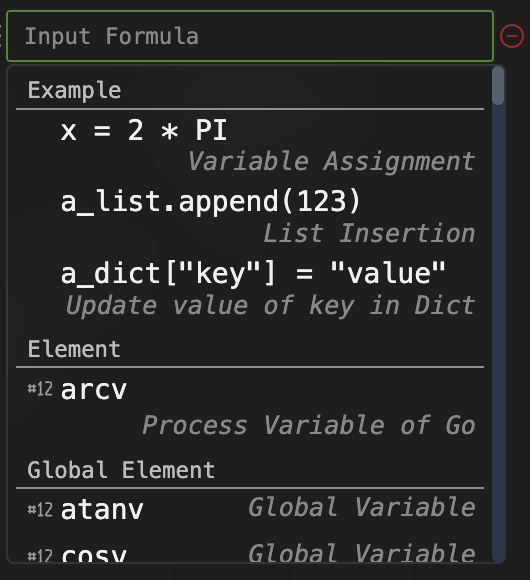This screenshot has height=580, width=530.
Task: Click Update value of key in Dict
Action: pos(270,306)
